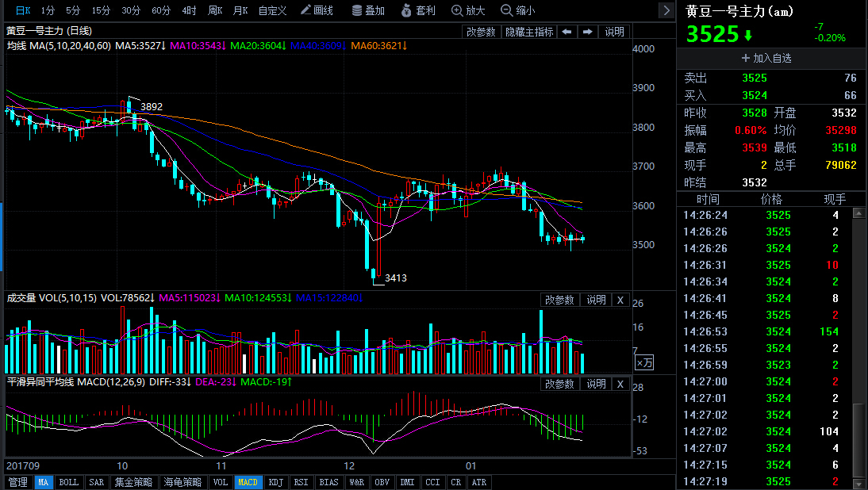This screenshot has height=490, width=868.
Task: Shift chart right with right arrow
Action: (587, 32)
